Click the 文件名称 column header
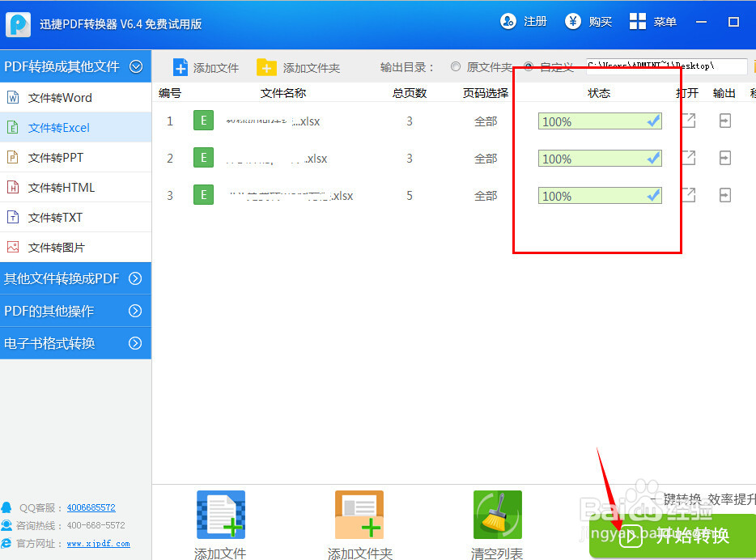This screenshot has height=560, width=756. pos(283,93)
